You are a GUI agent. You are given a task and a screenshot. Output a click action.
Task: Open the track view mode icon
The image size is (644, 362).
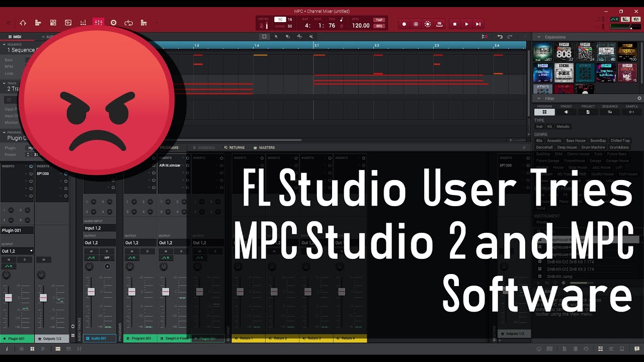pyautogui.click(x=38, y=23)
